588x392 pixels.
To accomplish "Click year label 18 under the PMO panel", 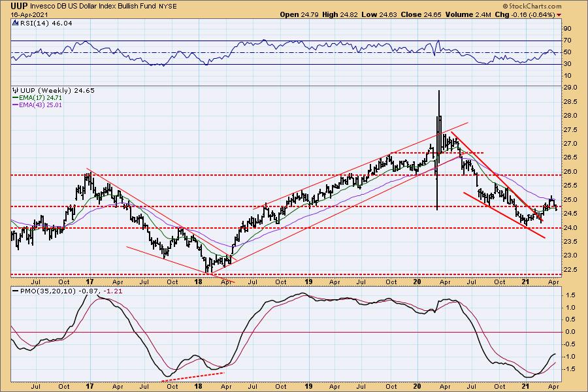I will click(199, 386).
